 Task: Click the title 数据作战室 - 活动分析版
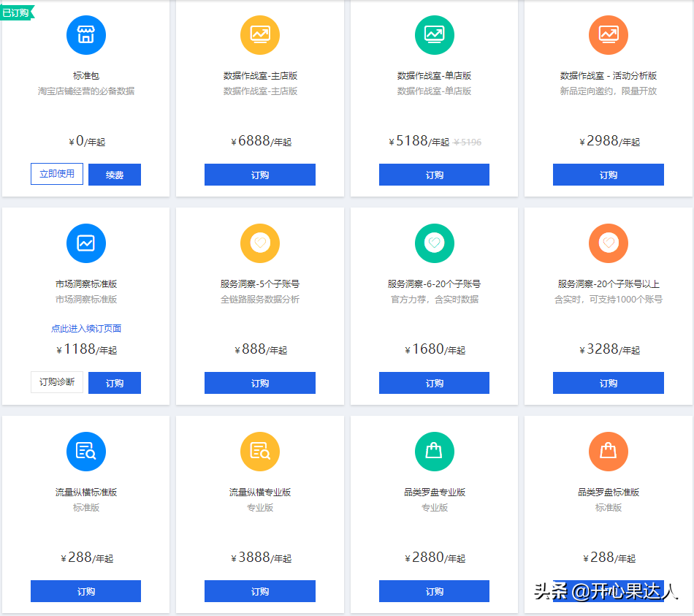(x=608, y=76)
